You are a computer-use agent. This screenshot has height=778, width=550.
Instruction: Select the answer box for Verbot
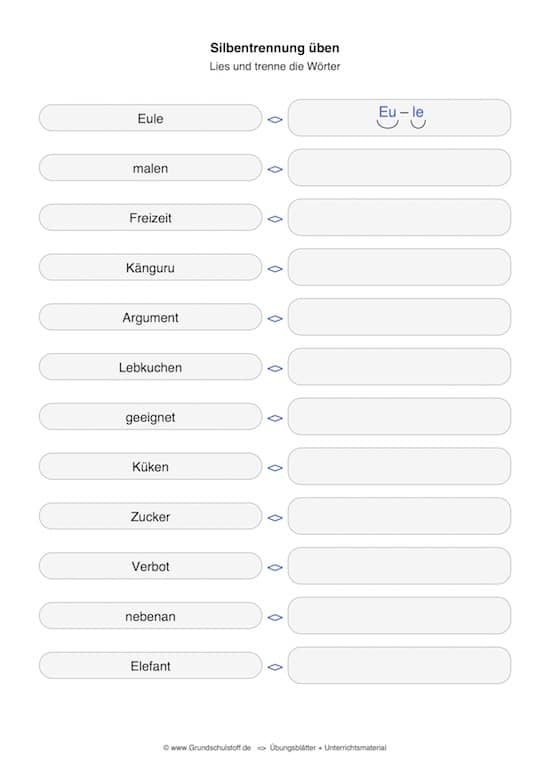(x=399, y=566)
